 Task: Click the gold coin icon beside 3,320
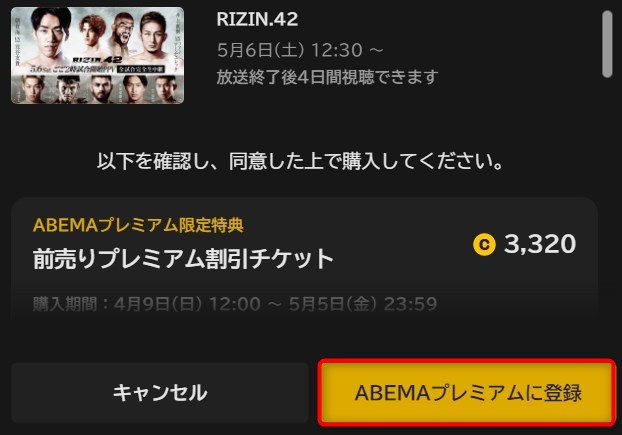(484, 244)
